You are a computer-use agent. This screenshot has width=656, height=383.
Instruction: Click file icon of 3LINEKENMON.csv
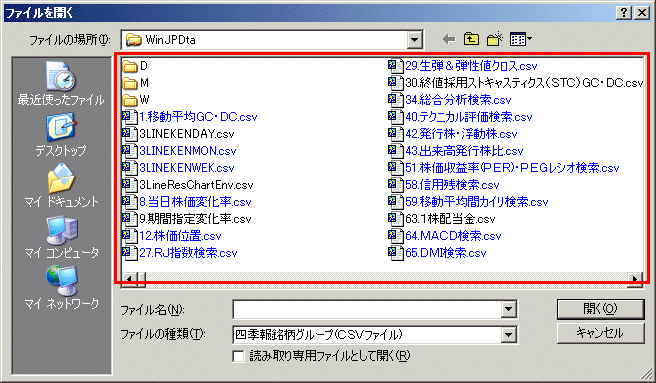click(130, 151)
